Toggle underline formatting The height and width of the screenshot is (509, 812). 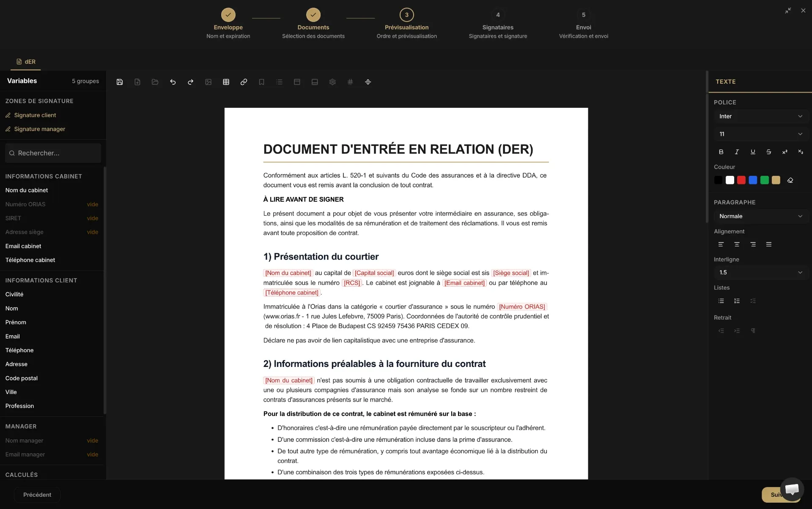click(x=753, y=152)
